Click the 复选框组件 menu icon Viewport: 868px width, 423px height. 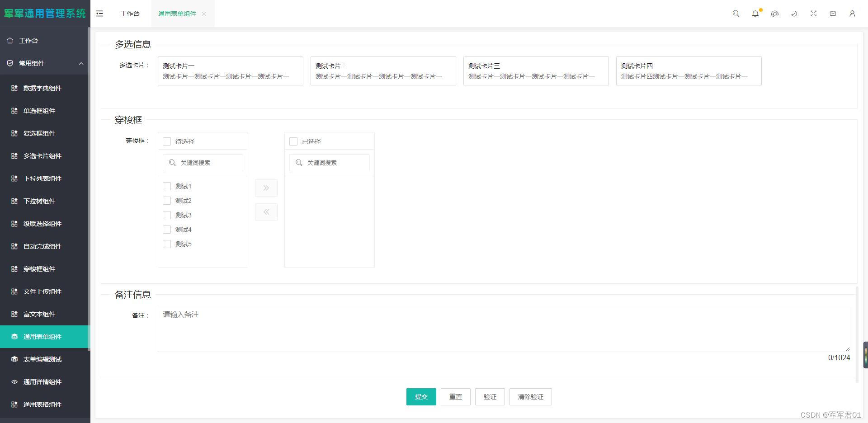coord(14,133)
